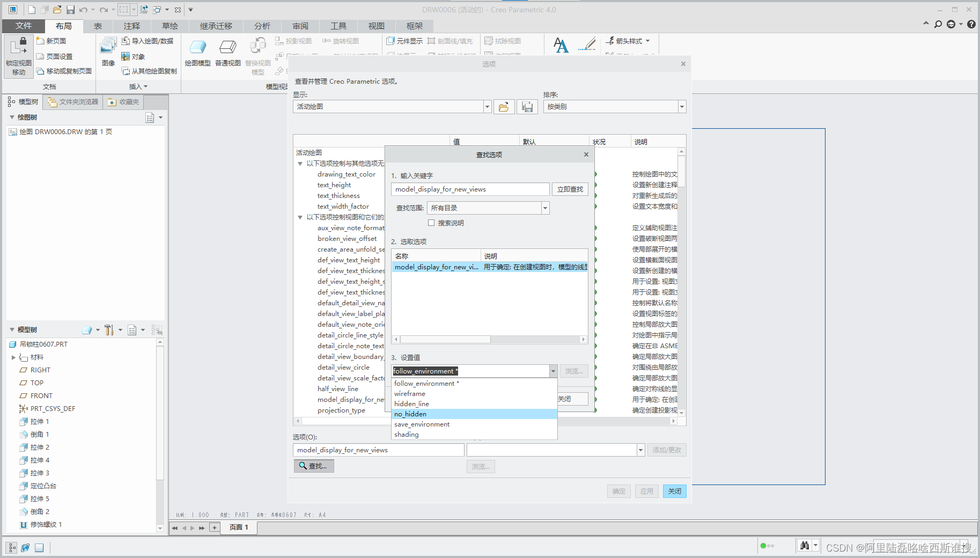Viewport: 980px width, 558px height.
Task: Open the 排序 按类别 dropdown
Action: point(682,107)
